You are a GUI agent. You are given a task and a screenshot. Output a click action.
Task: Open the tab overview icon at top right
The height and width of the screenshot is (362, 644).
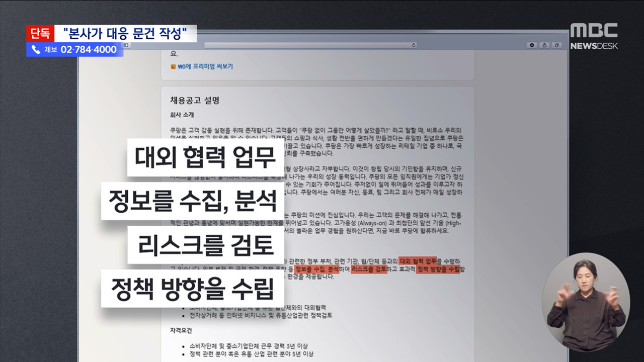[x=557, y=45]
